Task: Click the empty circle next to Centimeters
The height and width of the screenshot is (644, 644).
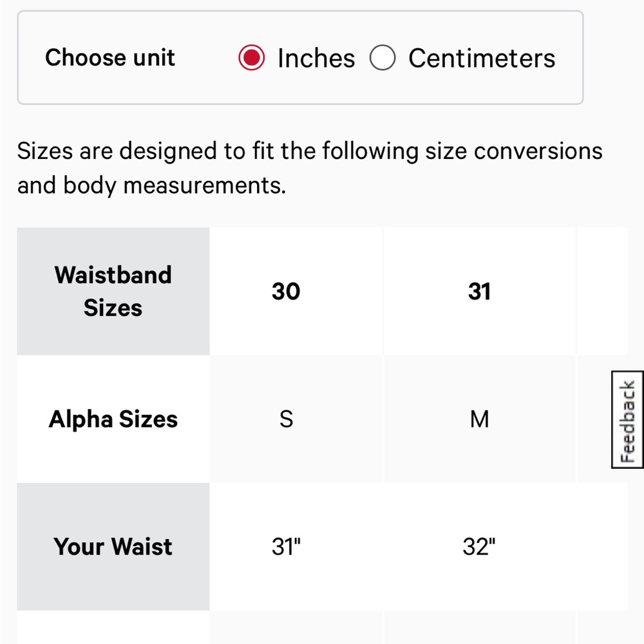Action: point(383,57)
